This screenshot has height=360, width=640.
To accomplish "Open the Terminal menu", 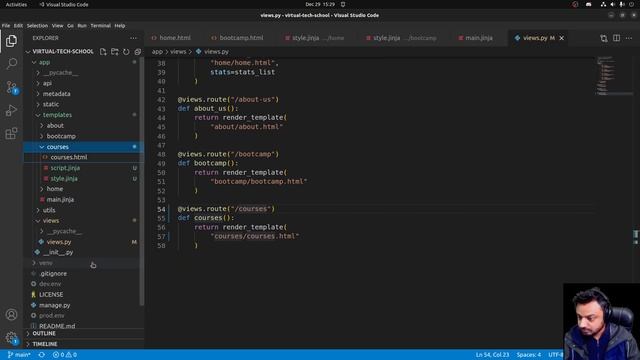I will point(100,25).
